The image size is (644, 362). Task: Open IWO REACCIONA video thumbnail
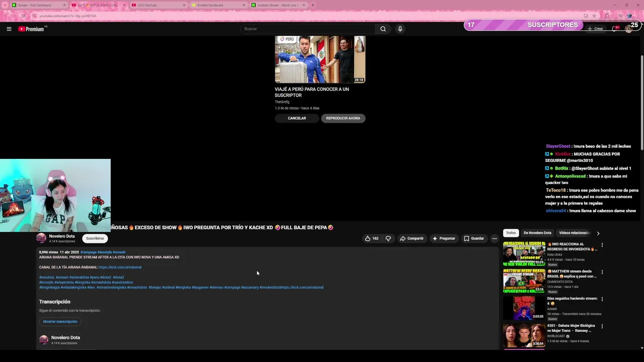point(524,254)
